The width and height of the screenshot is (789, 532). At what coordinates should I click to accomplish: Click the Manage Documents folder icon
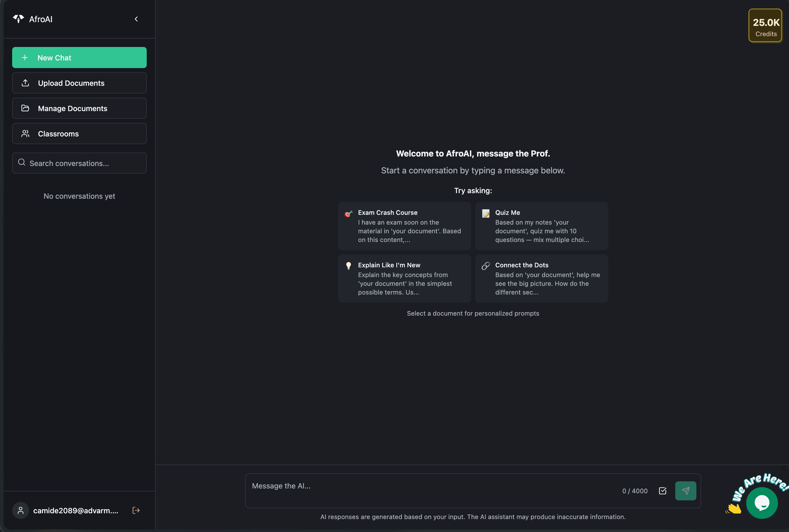[x=25, y=108]
